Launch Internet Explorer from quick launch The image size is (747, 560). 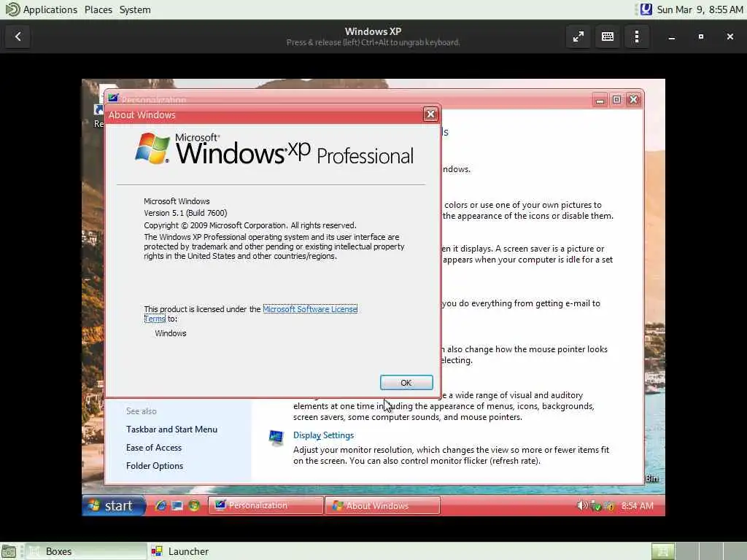pos(160,506)
